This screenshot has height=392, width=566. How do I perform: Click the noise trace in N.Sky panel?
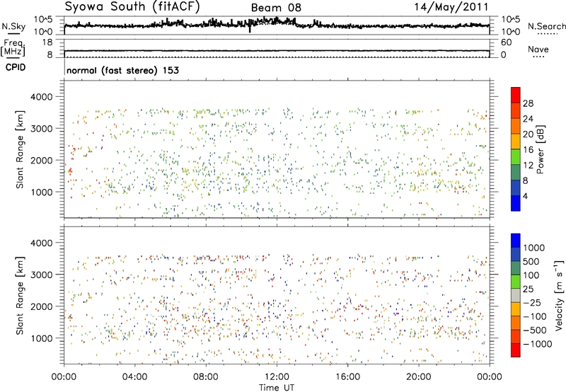pyautogui.click(x=277, y=24)
